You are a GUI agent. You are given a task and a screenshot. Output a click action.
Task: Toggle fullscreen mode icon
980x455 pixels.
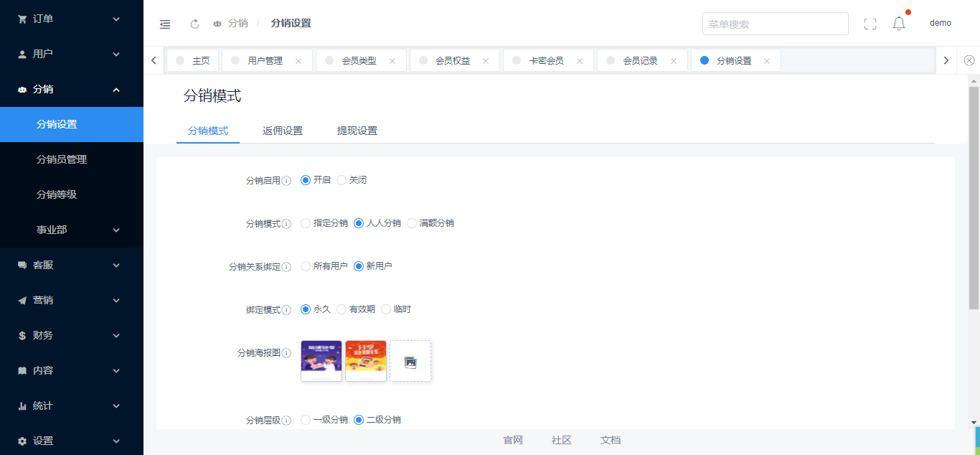pos(870,24)
